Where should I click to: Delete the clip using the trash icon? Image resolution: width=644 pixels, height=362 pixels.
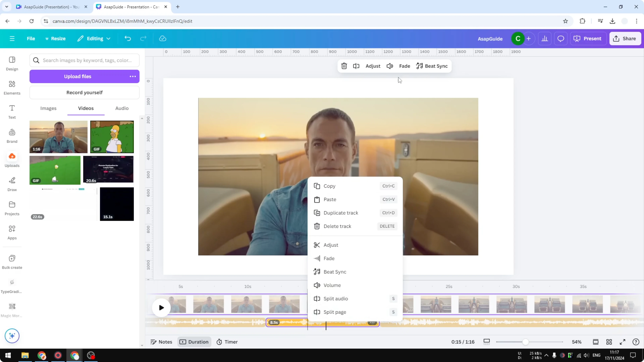point(344,66)
